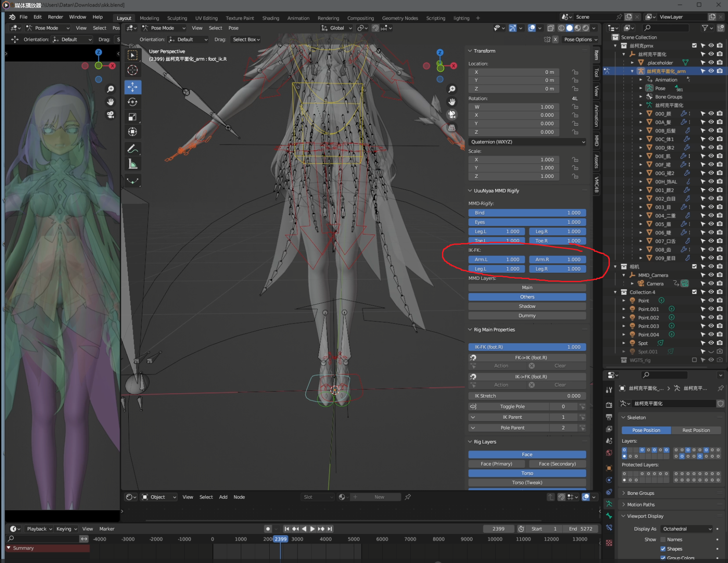This screenshot has width=728, height=563.
Task: Click the Cursor tool icon
Action: pos(133,70)
